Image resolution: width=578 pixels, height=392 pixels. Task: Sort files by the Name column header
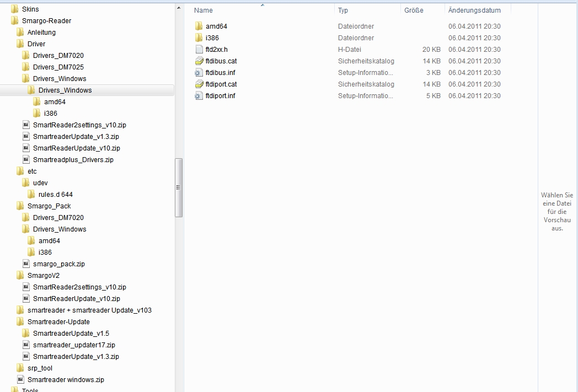coord(204,10)
